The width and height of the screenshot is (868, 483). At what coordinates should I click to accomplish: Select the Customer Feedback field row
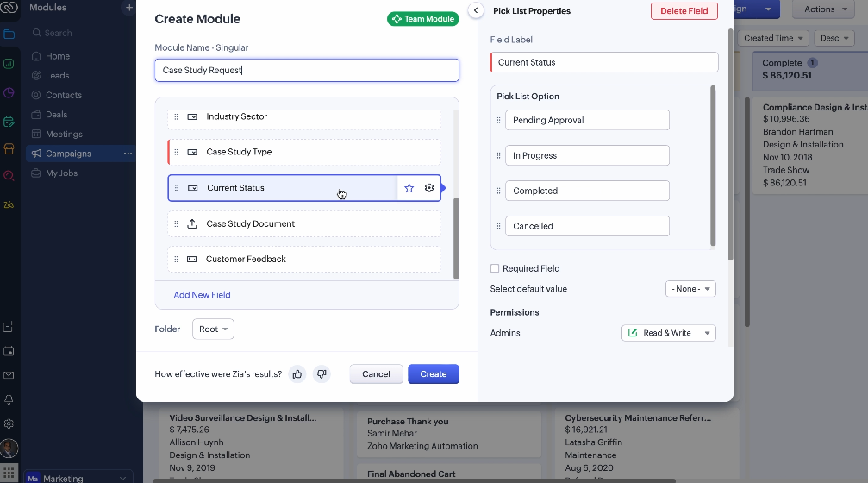pos(304,260)
